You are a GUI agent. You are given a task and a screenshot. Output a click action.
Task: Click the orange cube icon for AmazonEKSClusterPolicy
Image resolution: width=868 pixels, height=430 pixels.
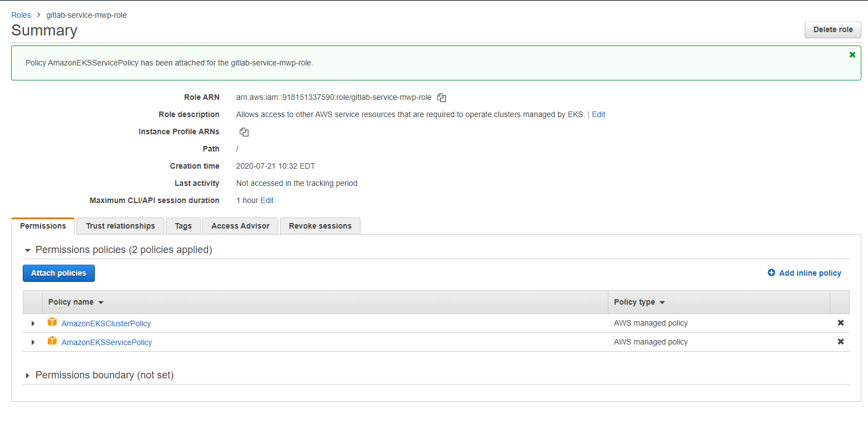pyautogui.click(x=52, y=322)
